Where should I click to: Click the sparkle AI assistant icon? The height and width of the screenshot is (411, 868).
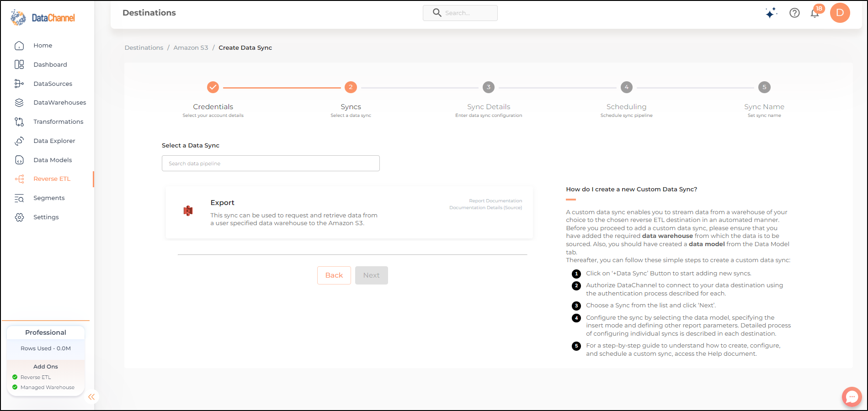tap(771, 13)
